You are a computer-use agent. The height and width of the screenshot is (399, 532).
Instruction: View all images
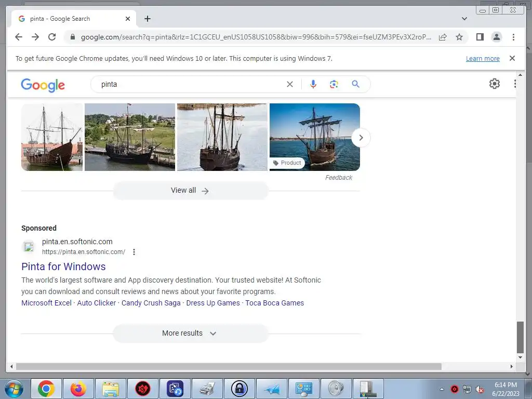(x=190, y=190)
